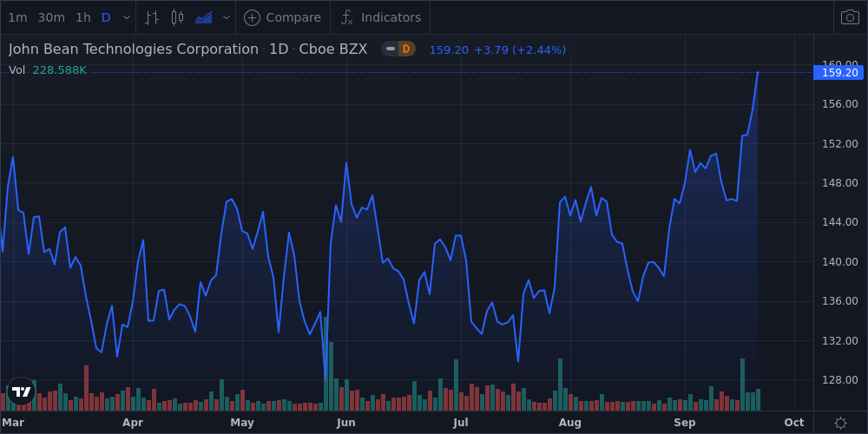868x434 pixels.
Task: Click the Jun label on time axis
Action: [x=345, y=423]
